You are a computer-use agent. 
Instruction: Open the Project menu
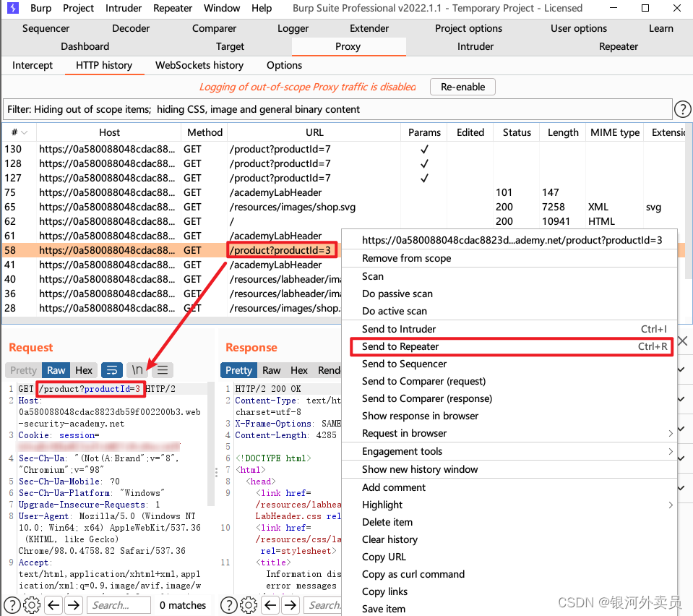pos(78,8)
